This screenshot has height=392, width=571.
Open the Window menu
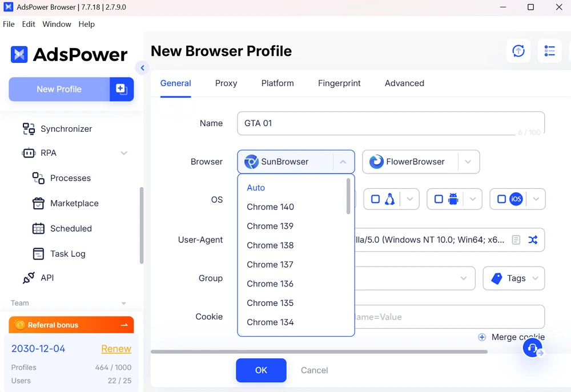57,24
